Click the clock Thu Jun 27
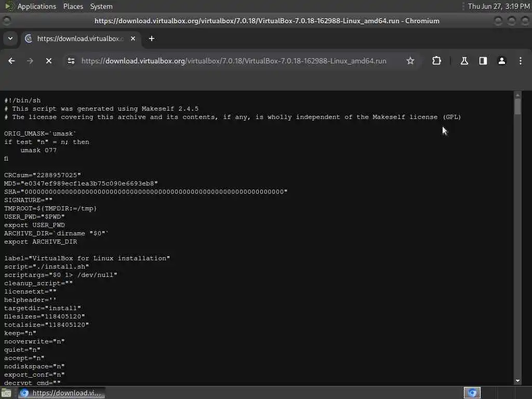The width and height of the screenshot is (532, 399). [x=499, y=6]
